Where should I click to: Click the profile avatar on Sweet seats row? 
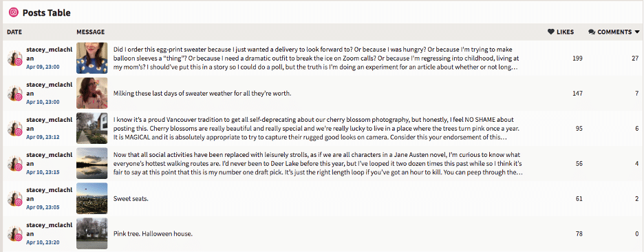pos(14,198)
